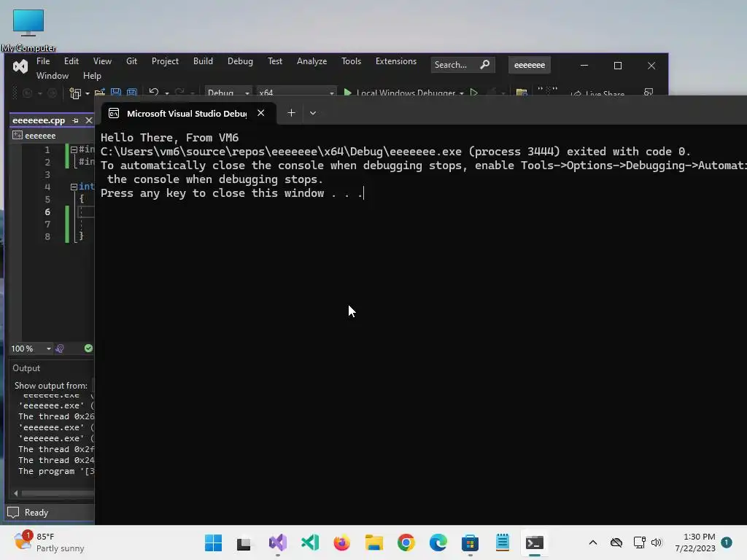Click the Terminal taskbar icon
This screenshot has width=747, height=560.
click(x=534, y=542)
